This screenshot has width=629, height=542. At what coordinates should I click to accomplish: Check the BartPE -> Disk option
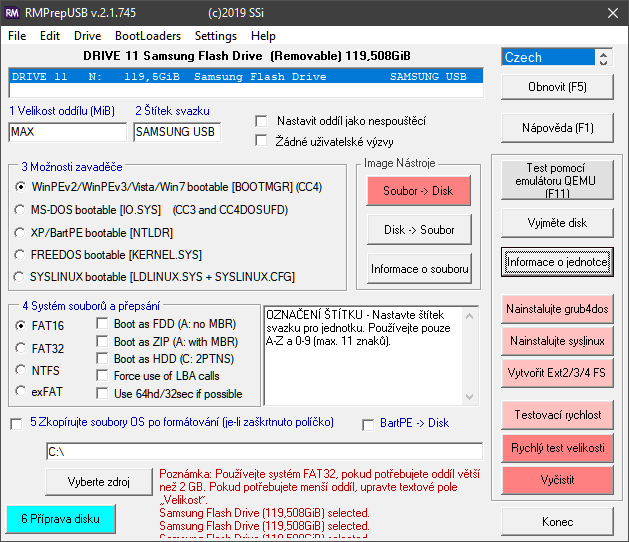[368, 424]
